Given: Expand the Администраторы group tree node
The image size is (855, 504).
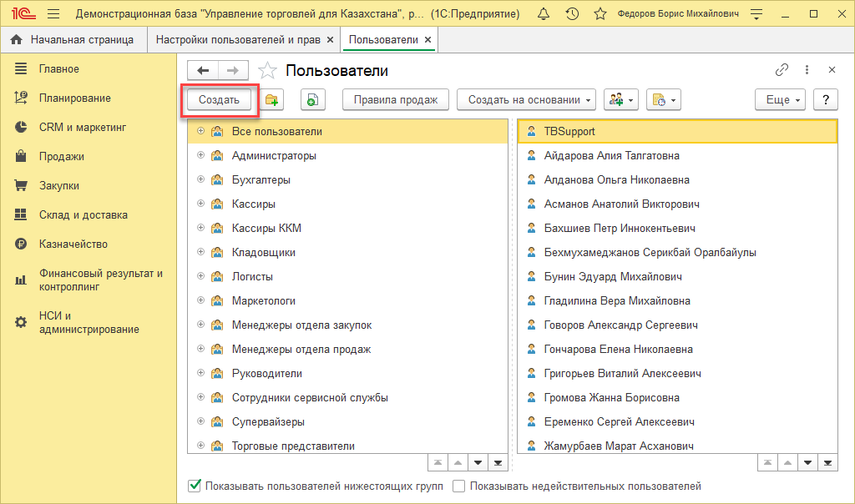Looking at the screenshot, I should 200,156.
